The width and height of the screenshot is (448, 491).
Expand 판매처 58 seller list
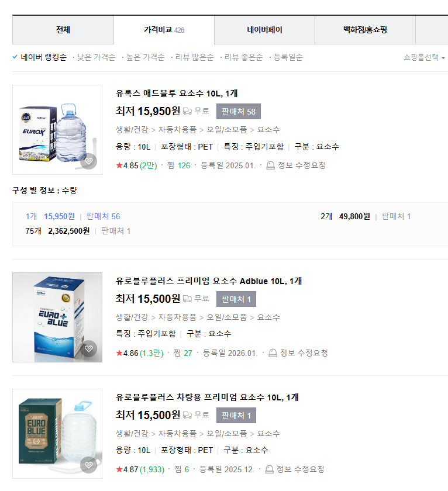[x=238, y=112]
